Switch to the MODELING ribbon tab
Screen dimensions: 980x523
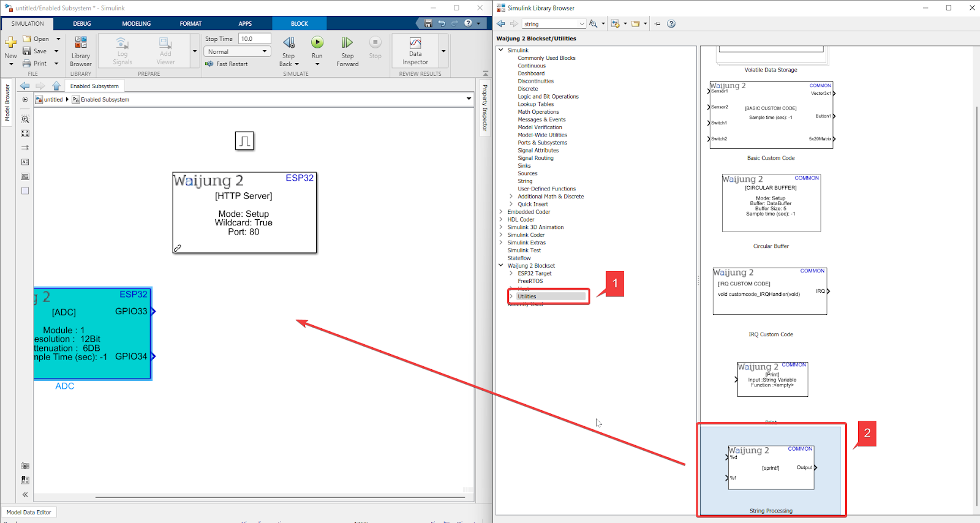[136, 23]
